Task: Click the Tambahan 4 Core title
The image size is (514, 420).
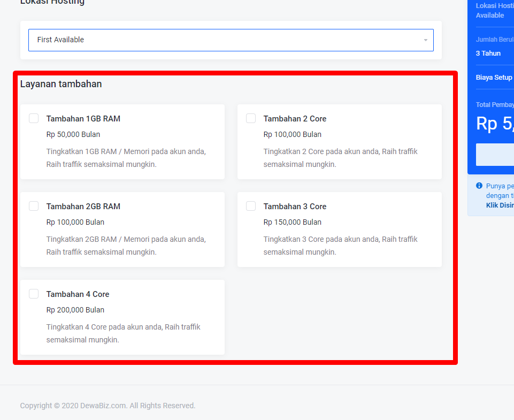Action: (78, 294)
